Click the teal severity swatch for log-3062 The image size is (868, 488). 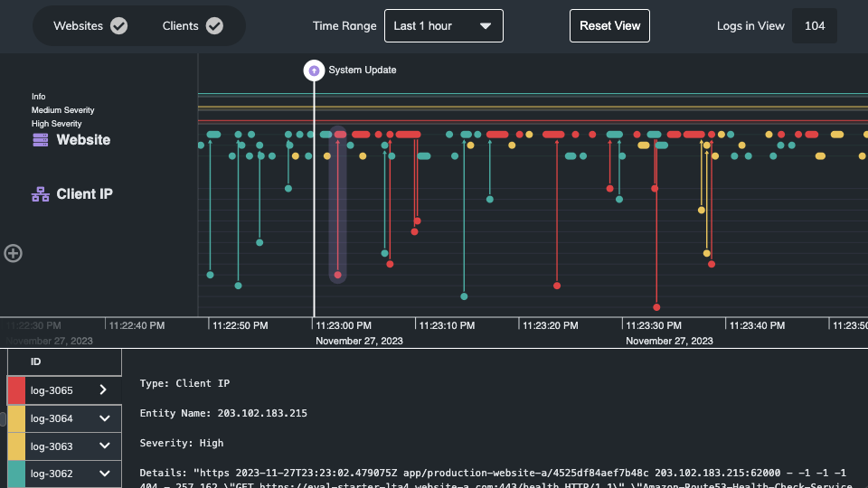(x=16, y=474)
